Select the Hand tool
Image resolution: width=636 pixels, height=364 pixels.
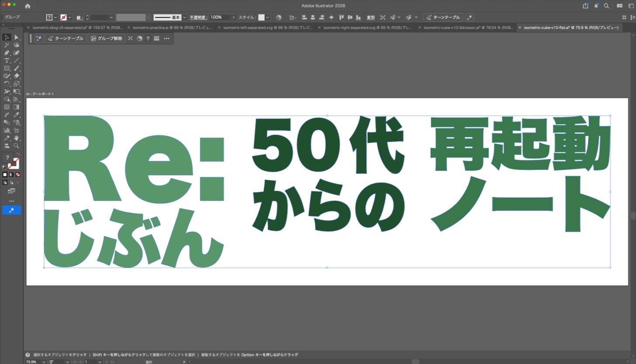click(17, 138)
